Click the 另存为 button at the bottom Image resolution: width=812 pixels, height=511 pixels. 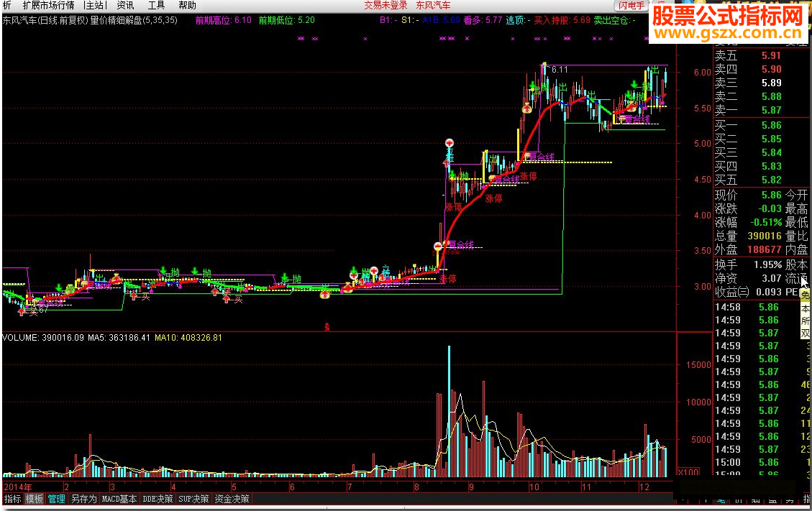pyautogui.click(x=84, y=499)
